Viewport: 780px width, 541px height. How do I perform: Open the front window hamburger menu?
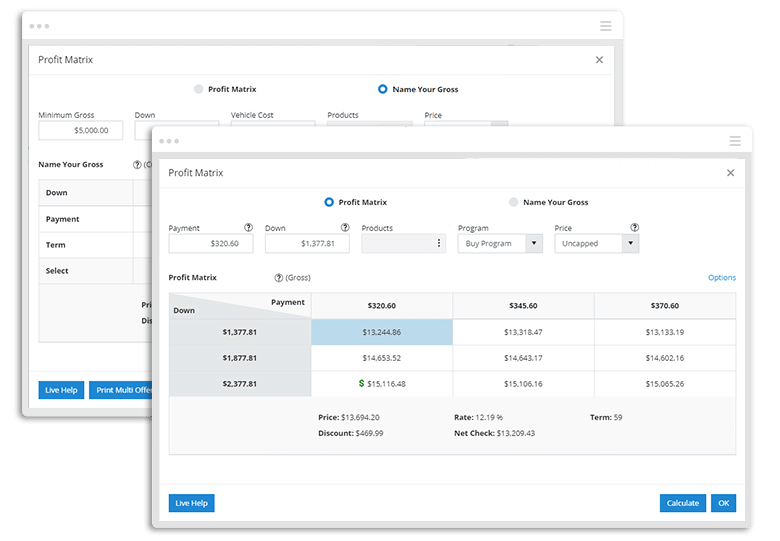(x=735, y=142)
